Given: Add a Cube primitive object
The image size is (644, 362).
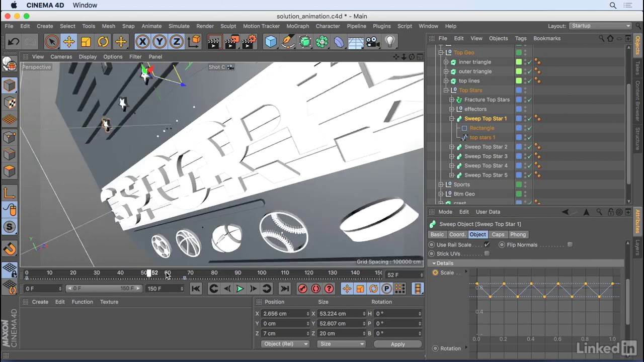Looking at the screenshot, I should tap(271, 42).
